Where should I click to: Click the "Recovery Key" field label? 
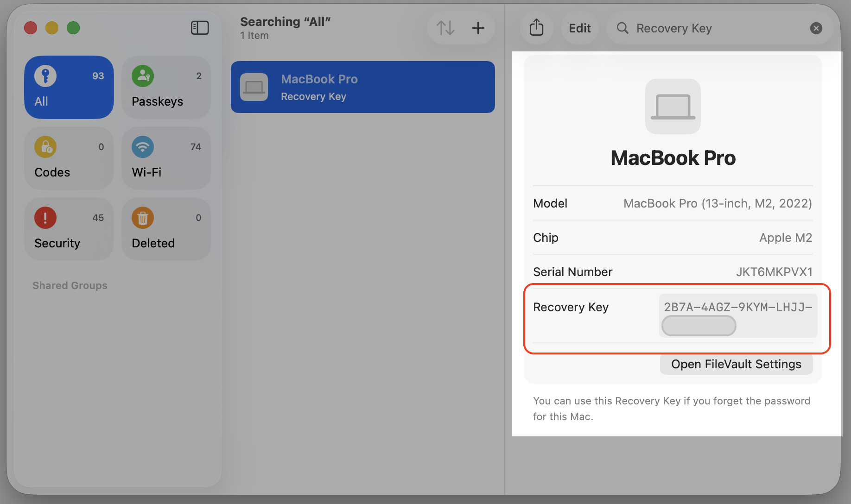571,307
